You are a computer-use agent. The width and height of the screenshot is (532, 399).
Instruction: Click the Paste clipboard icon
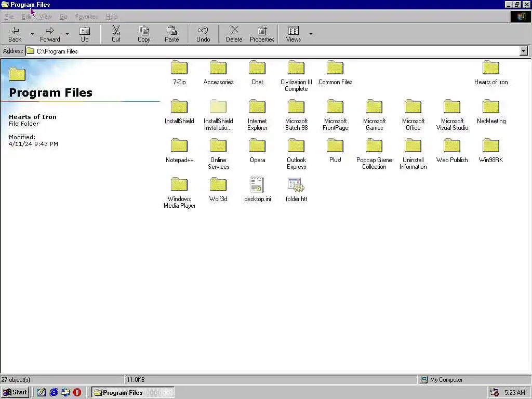tap(171, 31)
